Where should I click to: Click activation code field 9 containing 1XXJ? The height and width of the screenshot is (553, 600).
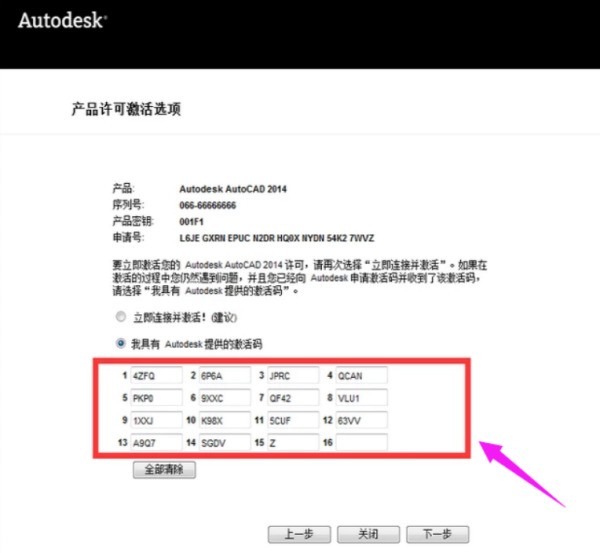(156, 420)
